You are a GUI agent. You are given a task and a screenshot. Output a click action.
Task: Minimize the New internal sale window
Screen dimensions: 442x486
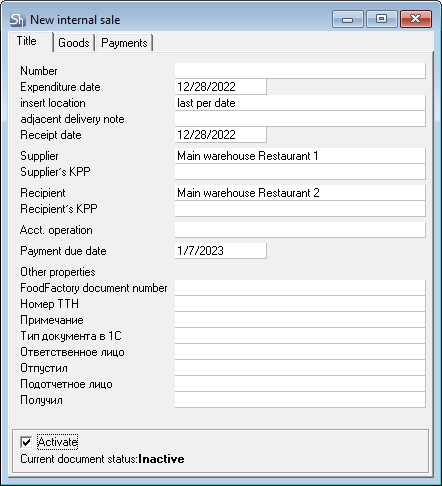pyautogui.click(x=348, y=19)
